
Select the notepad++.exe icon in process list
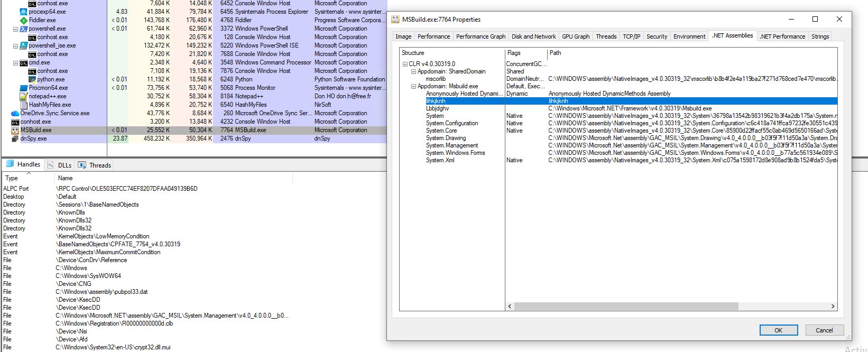tap(24, 96)
